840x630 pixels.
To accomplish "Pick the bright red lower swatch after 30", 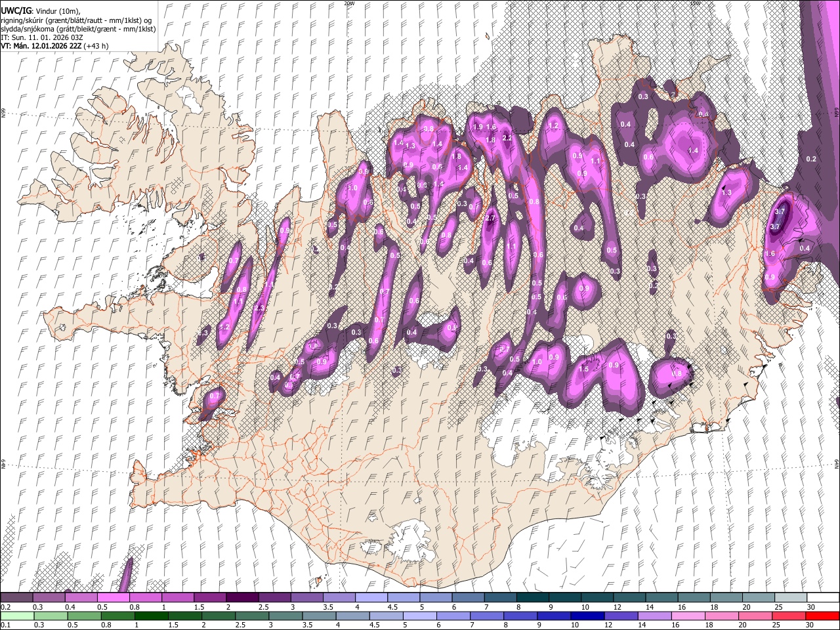I will pyautogui.click(x=824, y=616).
